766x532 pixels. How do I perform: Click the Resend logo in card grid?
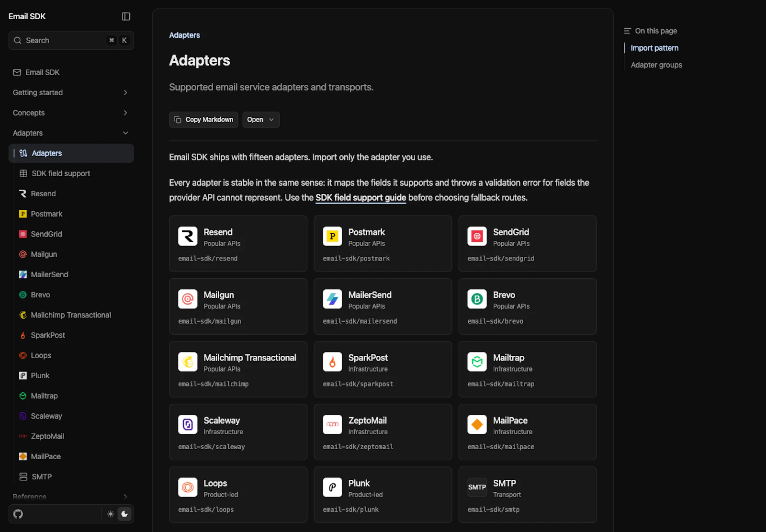pyautogui.click(x=188, y=236)
